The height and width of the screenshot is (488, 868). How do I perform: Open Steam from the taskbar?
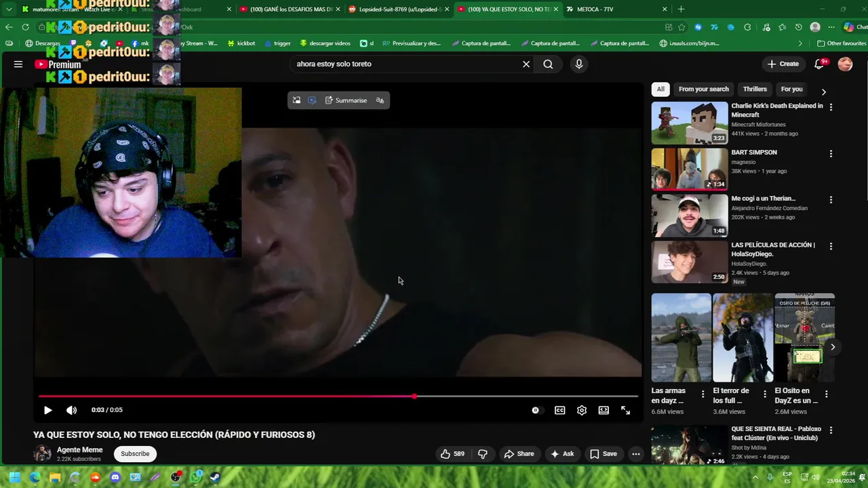coord(215,477)
